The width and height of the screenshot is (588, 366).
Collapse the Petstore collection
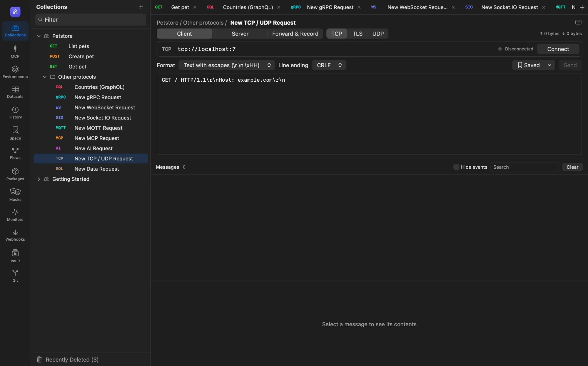39,36
